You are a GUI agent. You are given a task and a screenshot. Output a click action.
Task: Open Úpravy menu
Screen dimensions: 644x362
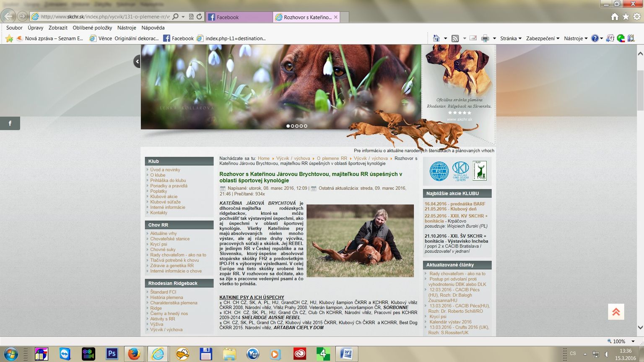pos(36,28)
